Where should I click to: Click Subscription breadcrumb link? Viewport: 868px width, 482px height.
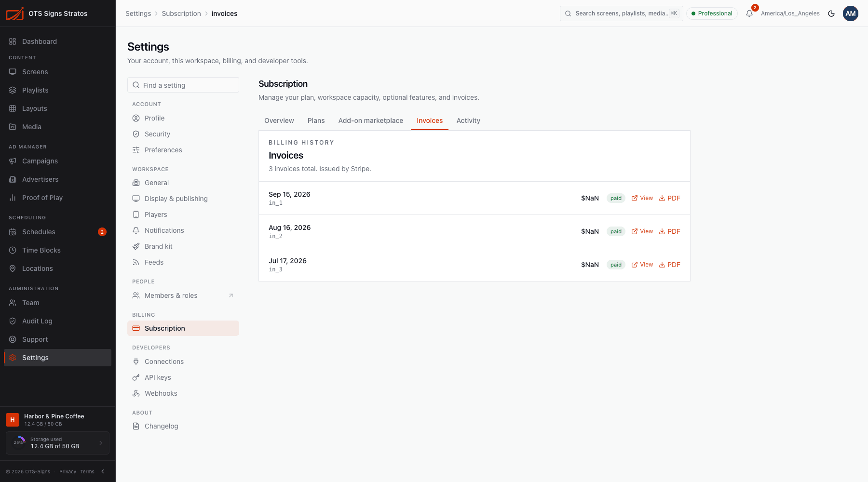coord(181,13)
